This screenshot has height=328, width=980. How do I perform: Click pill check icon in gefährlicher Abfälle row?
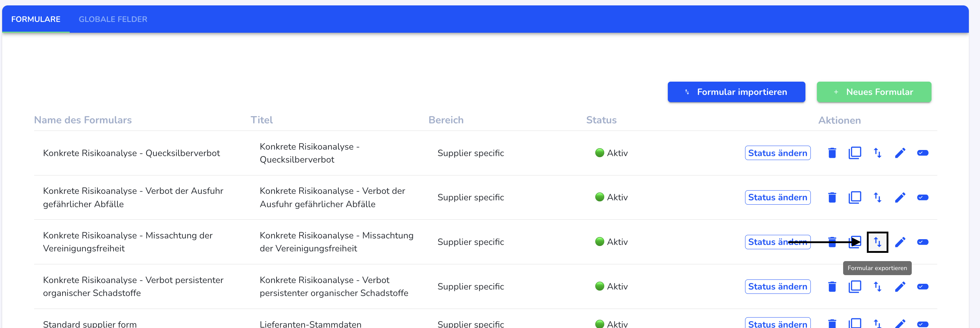pos(923,198)
